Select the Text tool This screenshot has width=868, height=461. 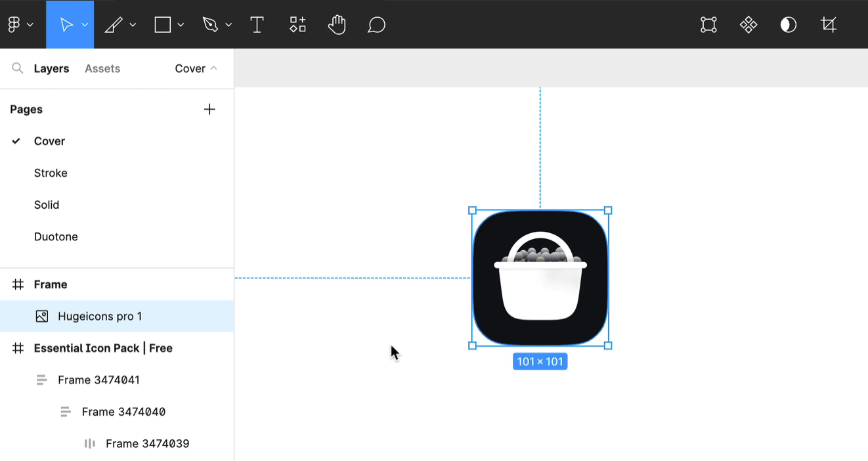pyautogui.click(x=257, y=25)
